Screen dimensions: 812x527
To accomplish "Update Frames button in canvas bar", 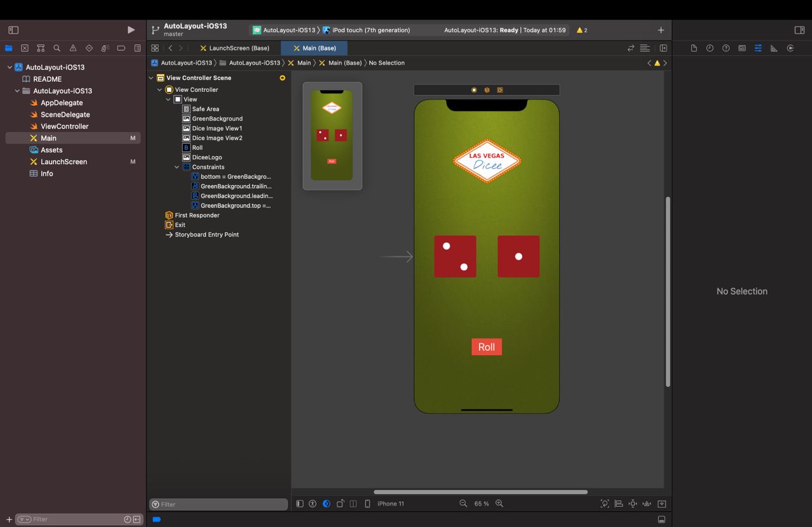I will point(605,504).
